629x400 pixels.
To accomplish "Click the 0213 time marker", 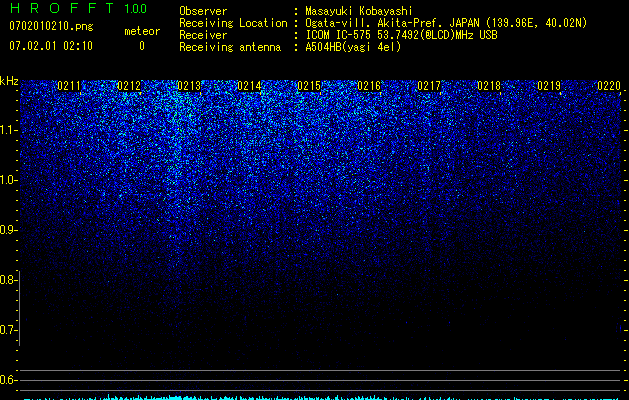I will click(189, 86).
